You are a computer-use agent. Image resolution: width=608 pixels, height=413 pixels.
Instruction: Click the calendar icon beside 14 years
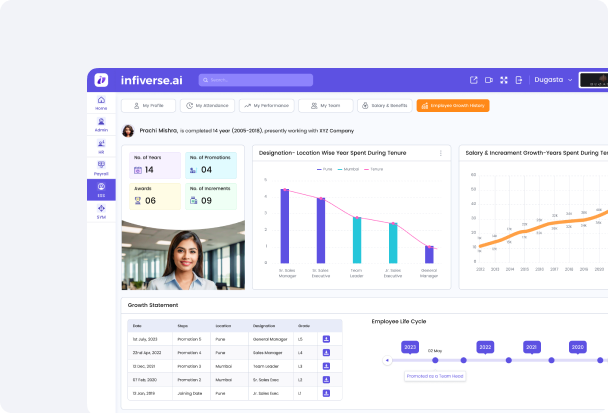(x=138, y=170)
